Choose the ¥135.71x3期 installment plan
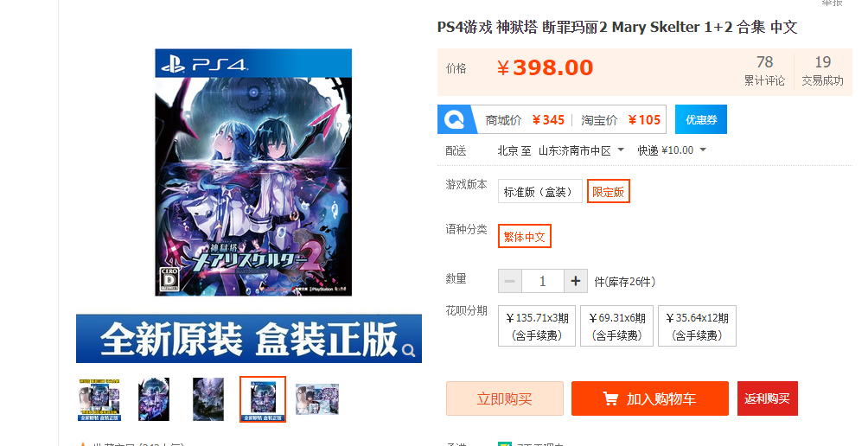868x446 pixels. pyautogui.click(x=537, y=326)
